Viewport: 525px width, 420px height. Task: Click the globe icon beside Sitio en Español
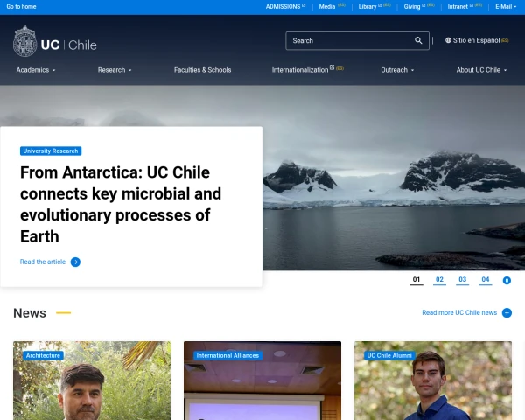click(x=448, y=40)
